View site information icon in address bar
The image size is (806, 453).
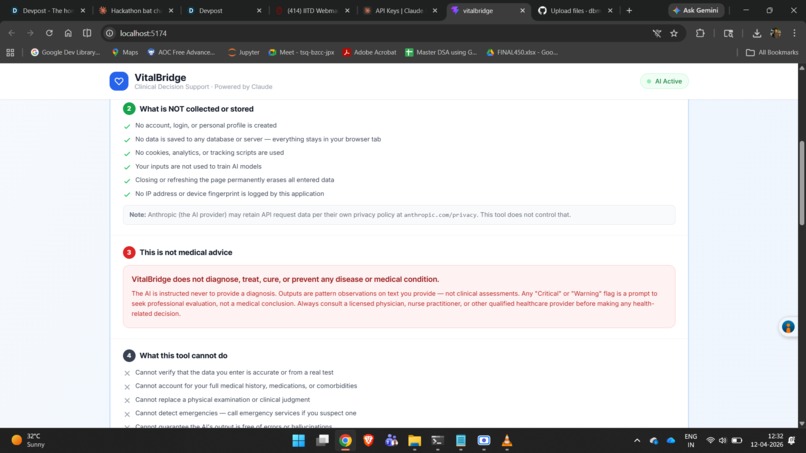pyautogui.click(x=109, y=33)
